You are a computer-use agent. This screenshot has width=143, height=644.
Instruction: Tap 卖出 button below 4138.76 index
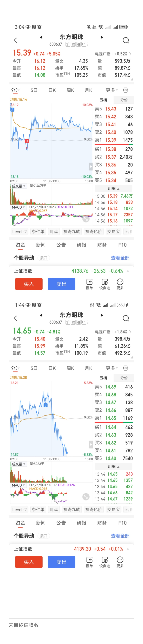coord(62,284)
